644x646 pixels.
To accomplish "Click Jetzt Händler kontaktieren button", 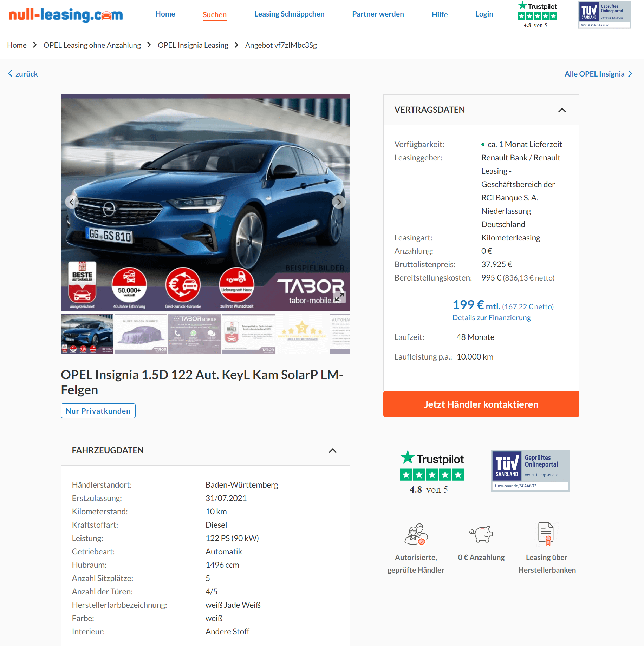I will (481, 404).
